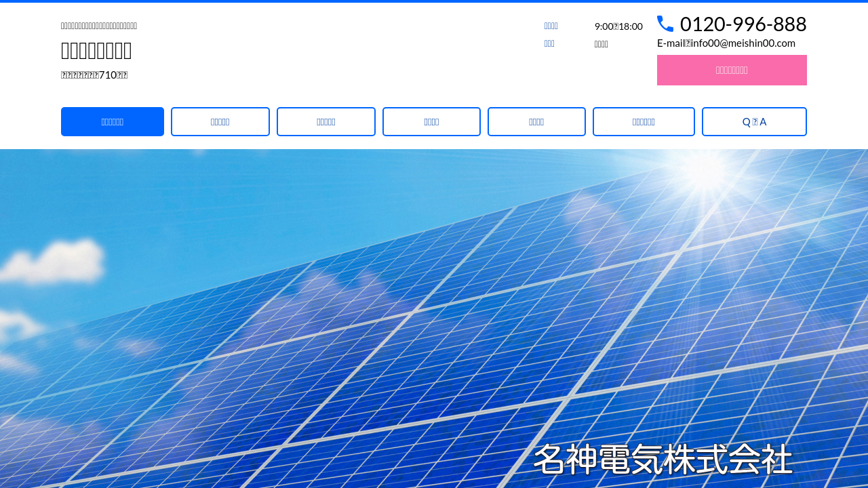This screenshot has height=488, width=868.
Task: Open the third navigation menu item
Action: coord(326,122)
